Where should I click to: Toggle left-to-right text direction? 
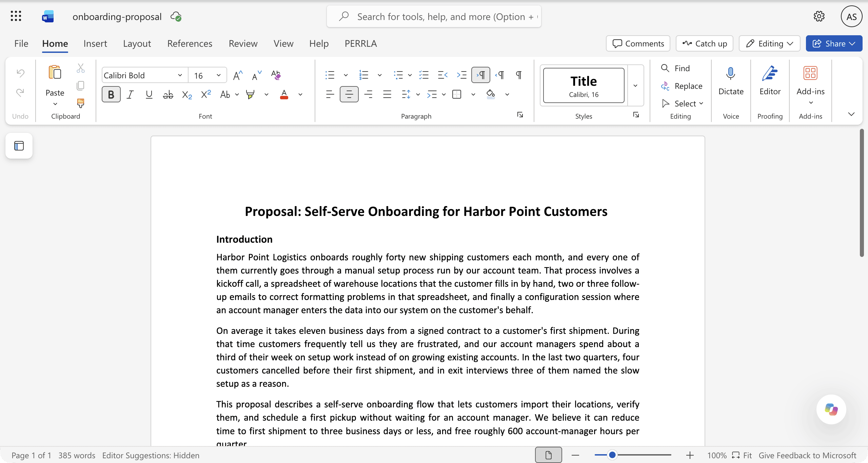point(480,75)
